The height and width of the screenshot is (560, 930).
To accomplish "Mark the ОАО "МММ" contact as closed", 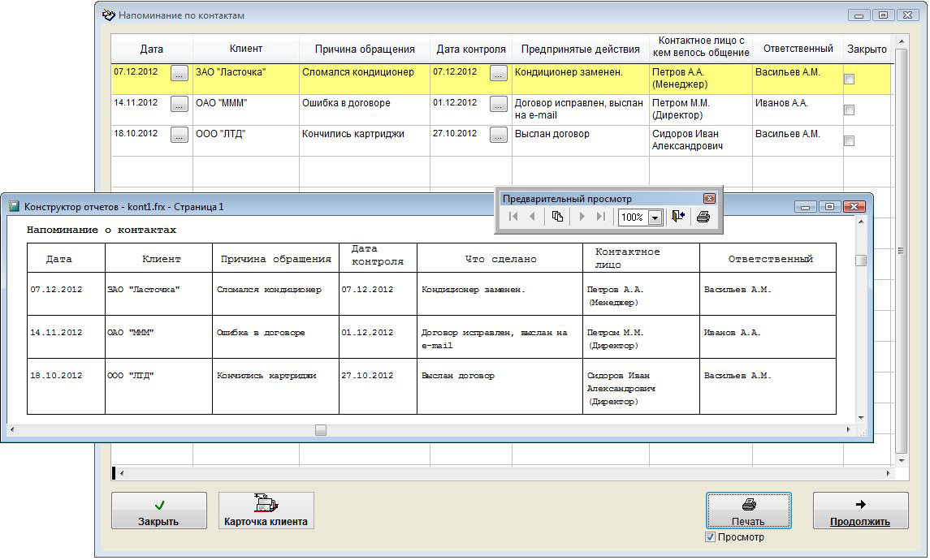I will click(x=849, y=110).
